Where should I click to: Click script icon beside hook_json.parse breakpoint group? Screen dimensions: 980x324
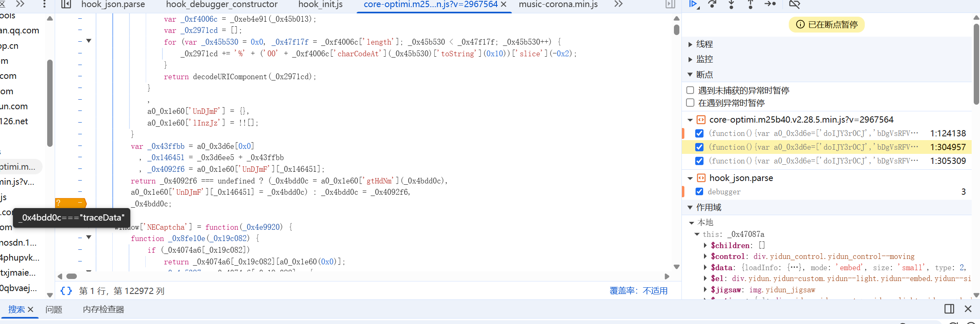(x=701, y=178)
